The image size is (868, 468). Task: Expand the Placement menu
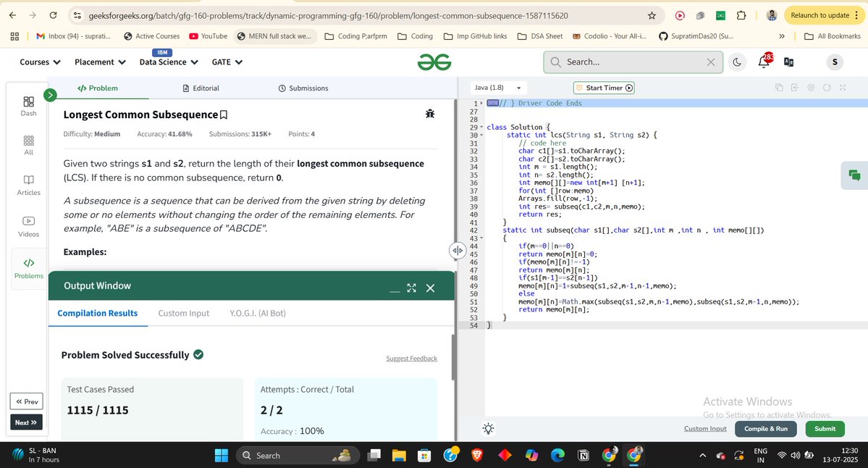tap(100, 62)
